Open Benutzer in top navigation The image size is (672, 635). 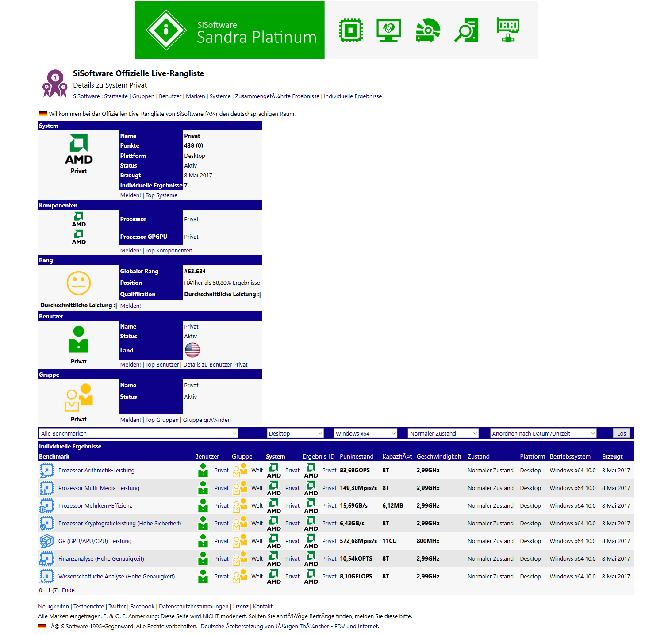pos(170,96)
